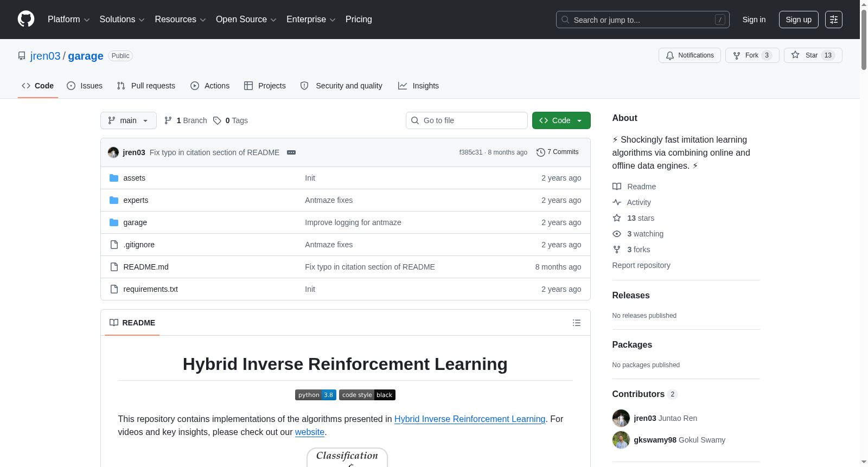
Task: Open the README outline list icon
Action: (577, 323)
